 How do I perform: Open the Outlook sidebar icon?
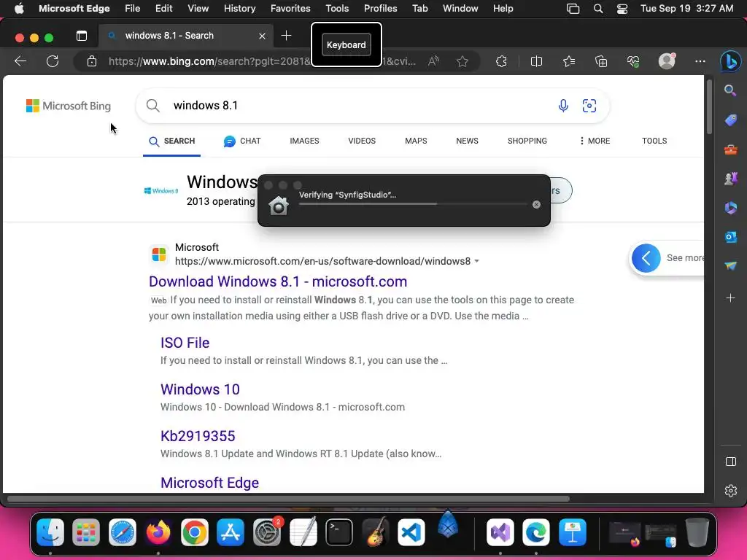pyautogui.click(x=731, y=237)
